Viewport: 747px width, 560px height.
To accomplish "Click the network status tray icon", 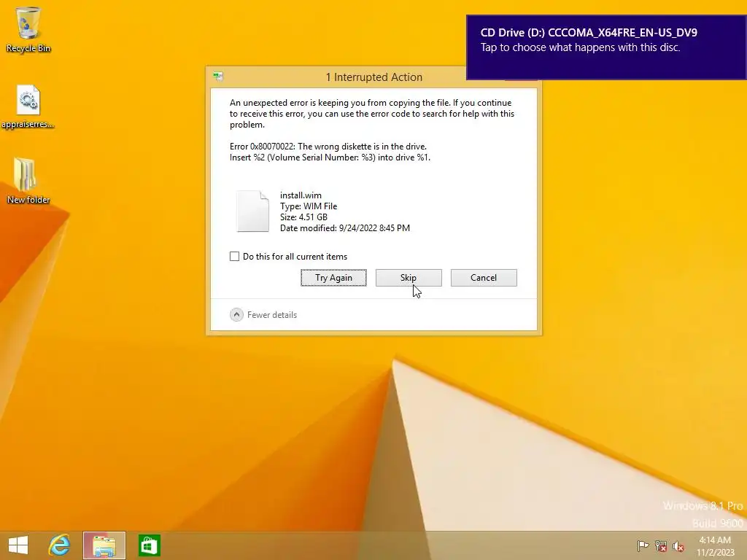I will pos(661,546).
